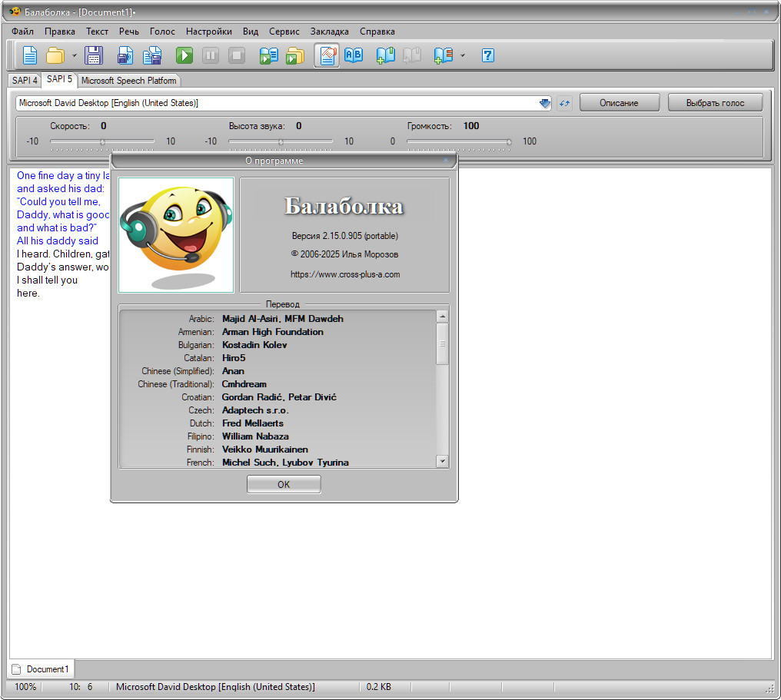
Task: Create a new document from the toolbar
Action: [x=30, y=55]
